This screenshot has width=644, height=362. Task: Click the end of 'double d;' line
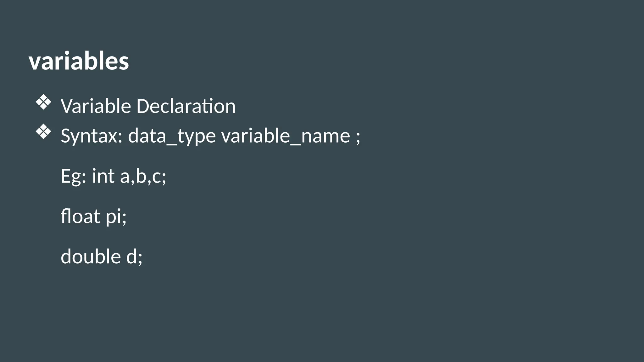coord(143,257)
